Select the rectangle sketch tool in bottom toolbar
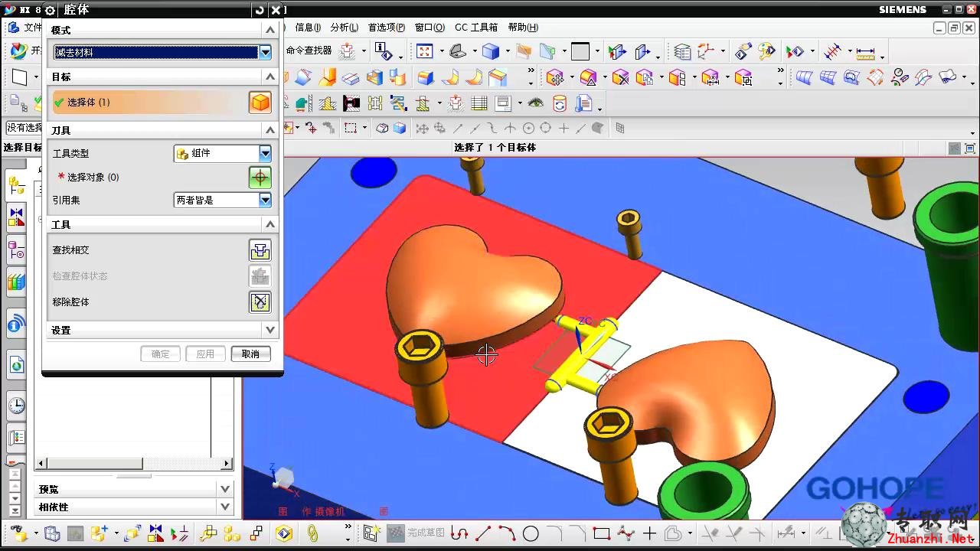The image size is (980, 551). tap(601, 533)
